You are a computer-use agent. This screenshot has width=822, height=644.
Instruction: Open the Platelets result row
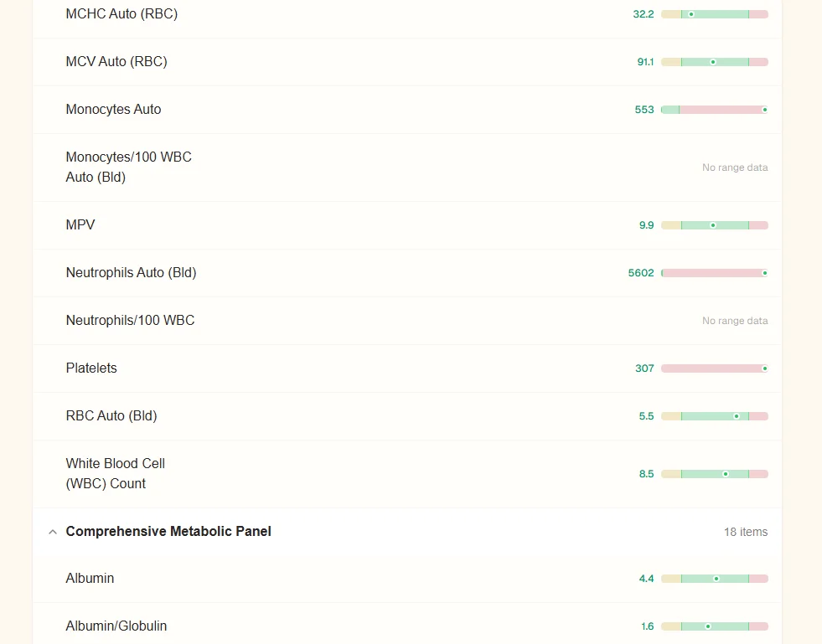tap(407, 368)
